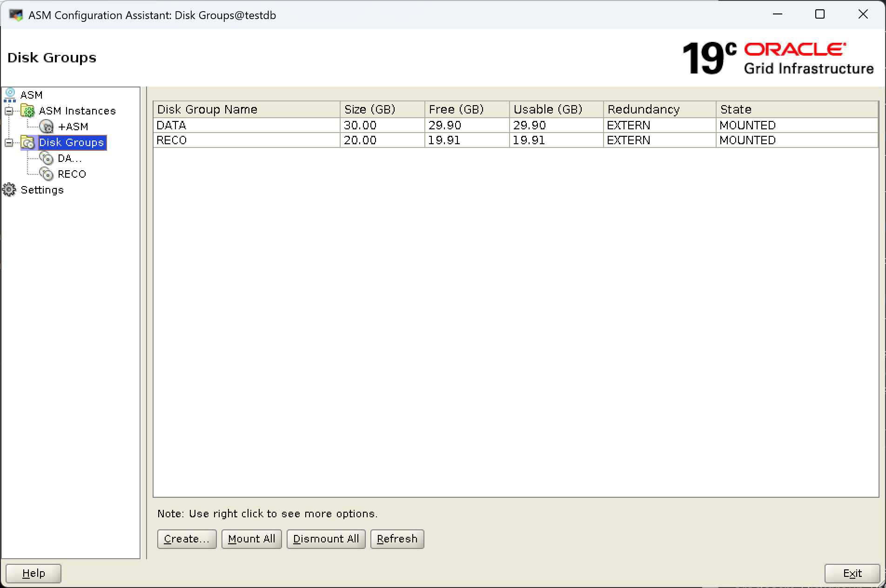The width and height of the screenshot is (886, 588).
Task: Close the ASM Configuration Assistant window
Action: pyautogui.click(x=863, y=14)
